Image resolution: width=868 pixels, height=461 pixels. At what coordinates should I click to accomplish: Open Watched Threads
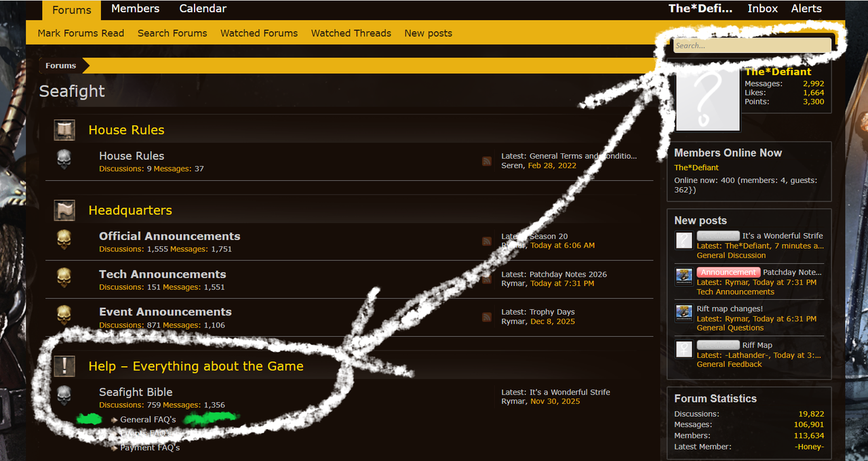click(351, 33)
